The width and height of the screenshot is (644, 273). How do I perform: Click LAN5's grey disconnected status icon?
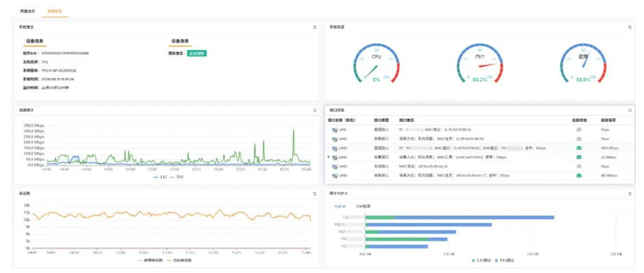[579, 166]
